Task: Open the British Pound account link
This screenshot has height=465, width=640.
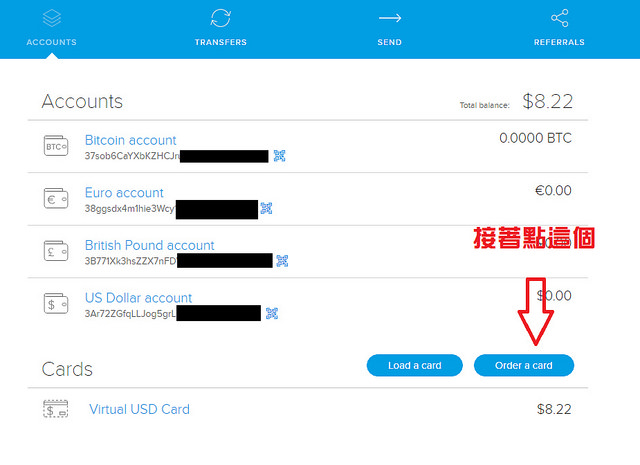Action: coord(149,245)
